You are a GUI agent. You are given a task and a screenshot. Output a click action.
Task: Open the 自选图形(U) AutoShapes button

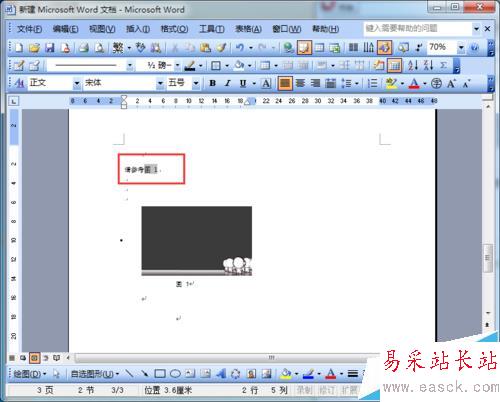pos(95,374)
